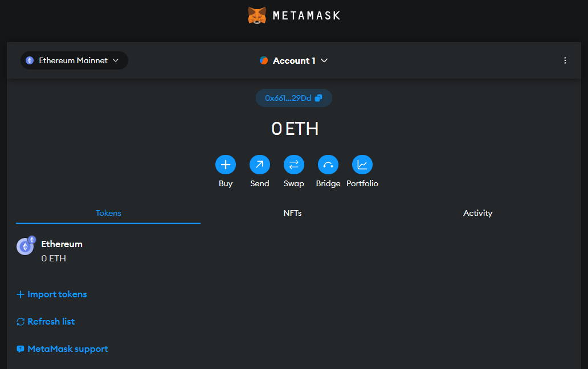
Task: Click the Send arrow icon
Action: [x=260, y=165]
